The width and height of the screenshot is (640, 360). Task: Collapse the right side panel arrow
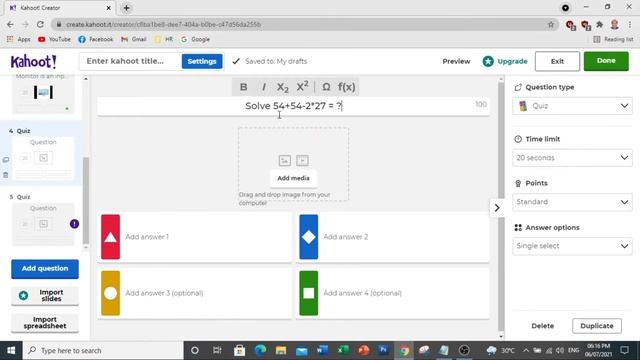click(x=497, y=208)
